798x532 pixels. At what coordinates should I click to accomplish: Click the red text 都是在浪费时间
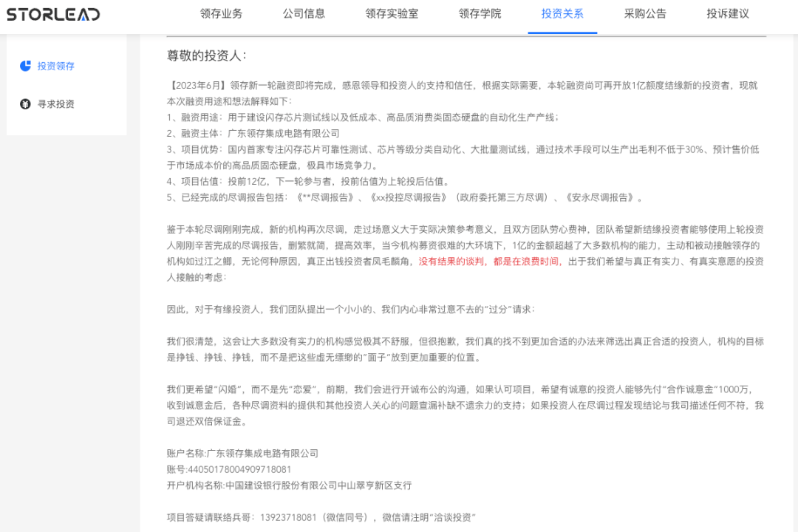point(526,262)
